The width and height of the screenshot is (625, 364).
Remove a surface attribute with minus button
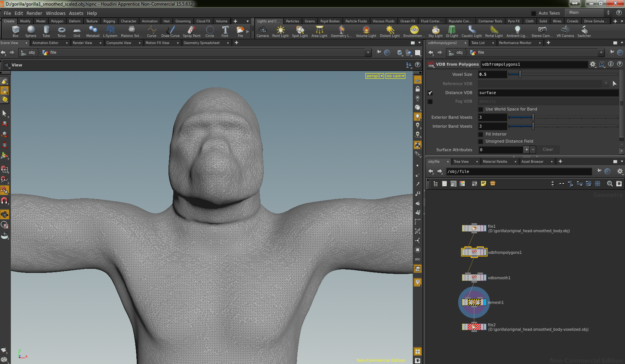pos(533,150)
